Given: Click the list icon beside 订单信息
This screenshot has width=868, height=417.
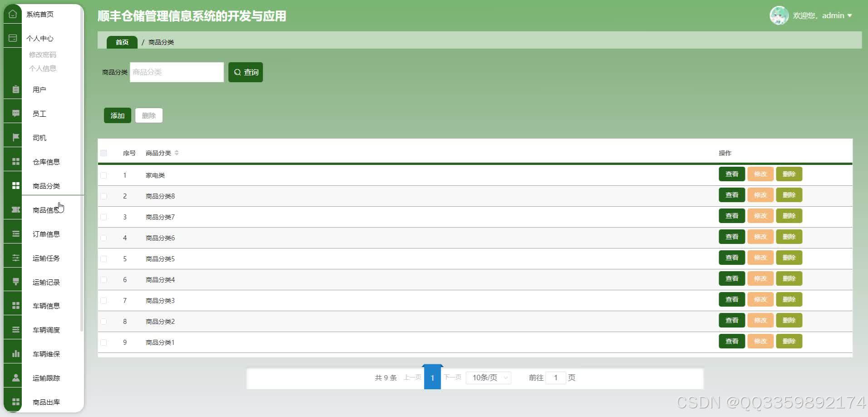Looking at the screenshot, I should (x=16, y=234).
